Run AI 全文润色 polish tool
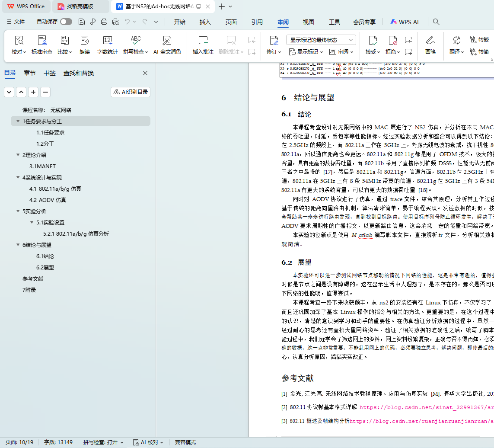This screenshot has height=448, width=494. [167, 41]
